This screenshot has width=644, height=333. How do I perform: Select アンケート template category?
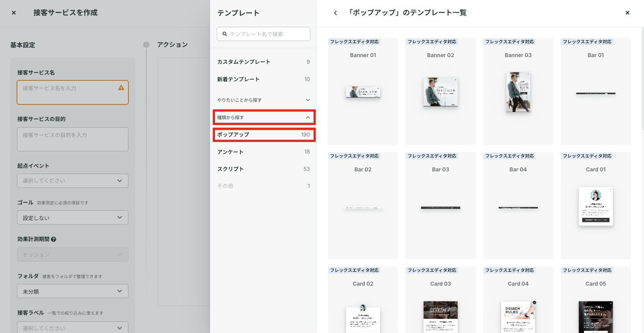pos(264,152)
